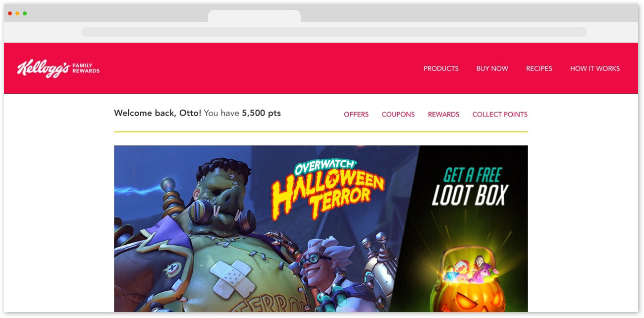Click the Collect Points link
644x318 pixels.
coord(500,114)
